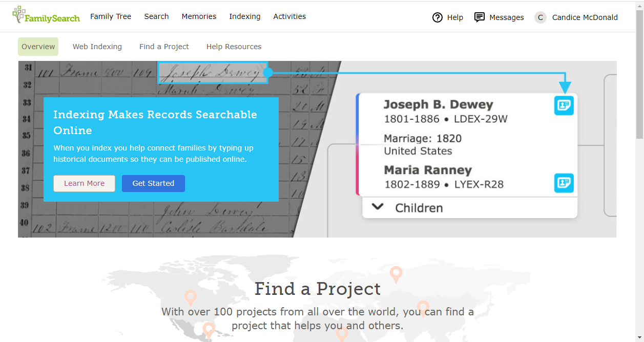Open the Family Tree menu

click(x=111, y=16)
